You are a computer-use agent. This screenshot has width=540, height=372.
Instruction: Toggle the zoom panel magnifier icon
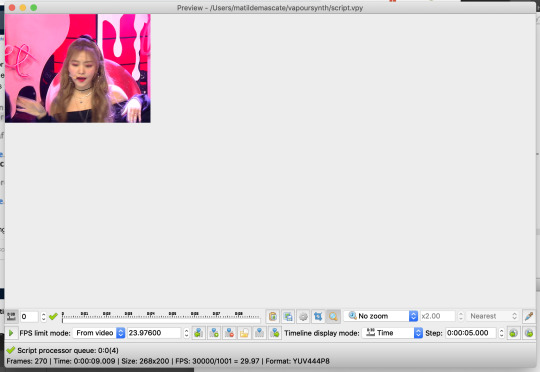(x=333, y=316)
